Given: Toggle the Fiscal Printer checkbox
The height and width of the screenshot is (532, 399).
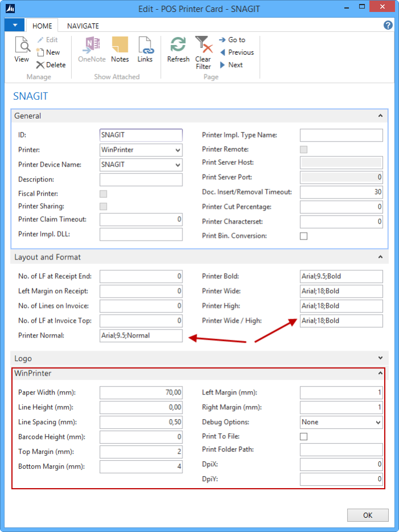Looking at the screenshot, I should point(103,194).
